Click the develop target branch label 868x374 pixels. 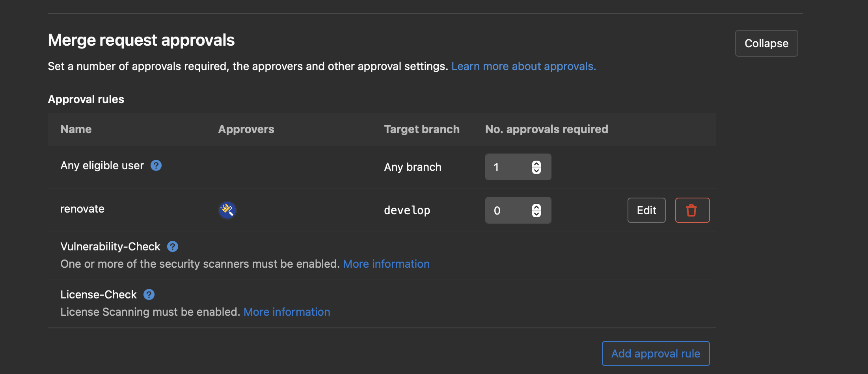click(x=407, y=210)
